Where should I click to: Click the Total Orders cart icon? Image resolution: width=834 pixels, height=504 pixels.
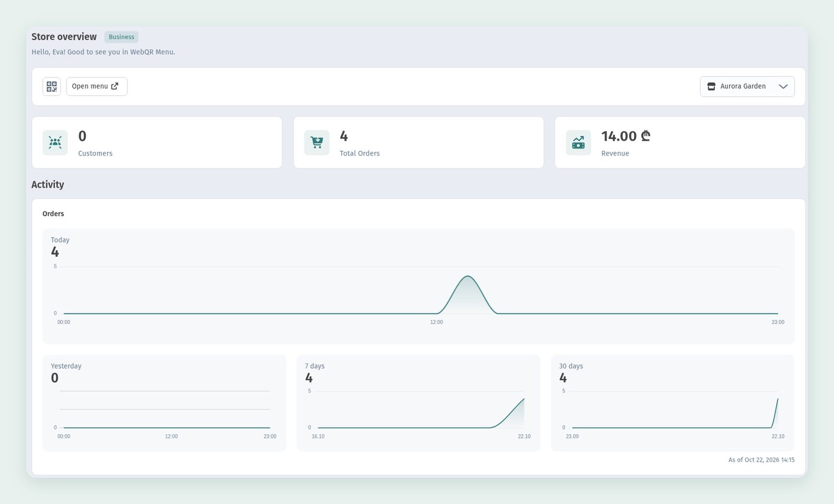(317, 142)
